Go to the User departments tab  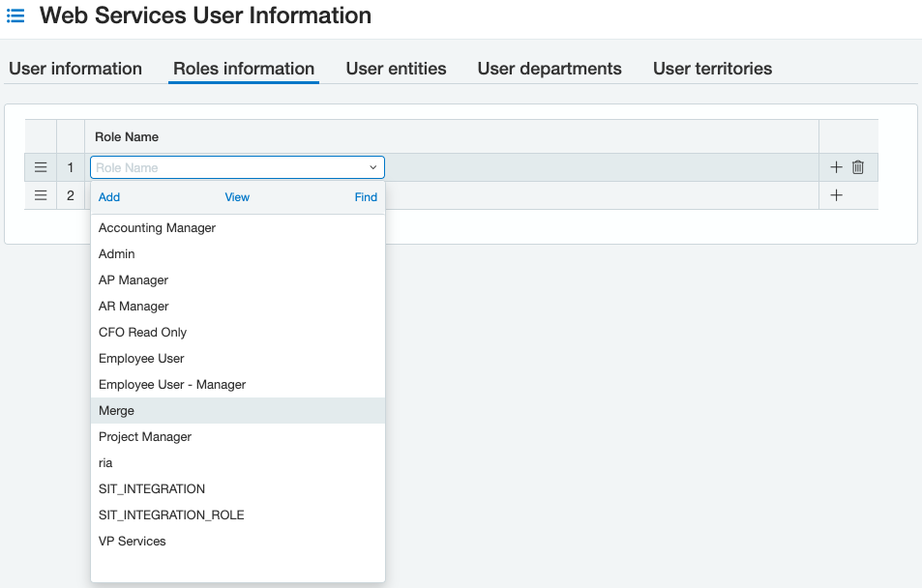(x=550, y=69)
